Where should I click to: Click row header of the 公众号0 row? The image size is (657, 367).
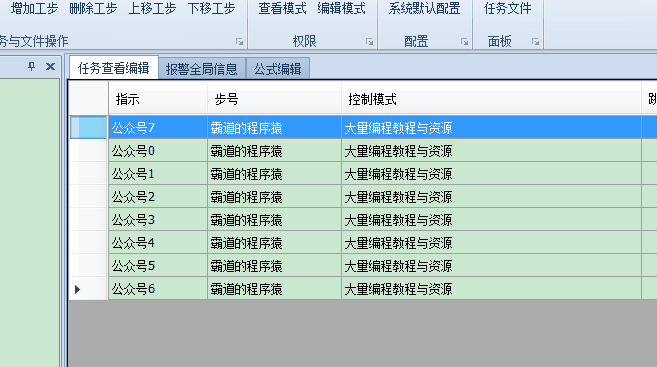pos(88,151)
